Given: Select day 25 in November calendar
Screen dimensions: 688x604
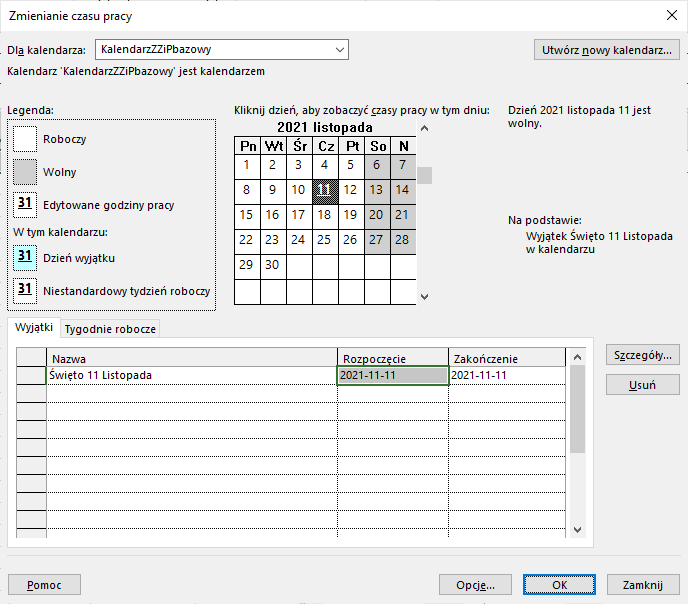Looking at the screenshot, I should point(323,240).
